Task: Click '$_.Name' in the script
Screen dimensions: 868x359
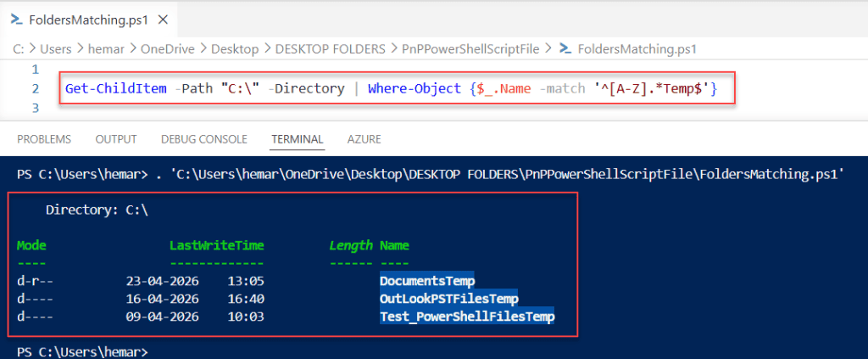Action: tap(505, 88)
